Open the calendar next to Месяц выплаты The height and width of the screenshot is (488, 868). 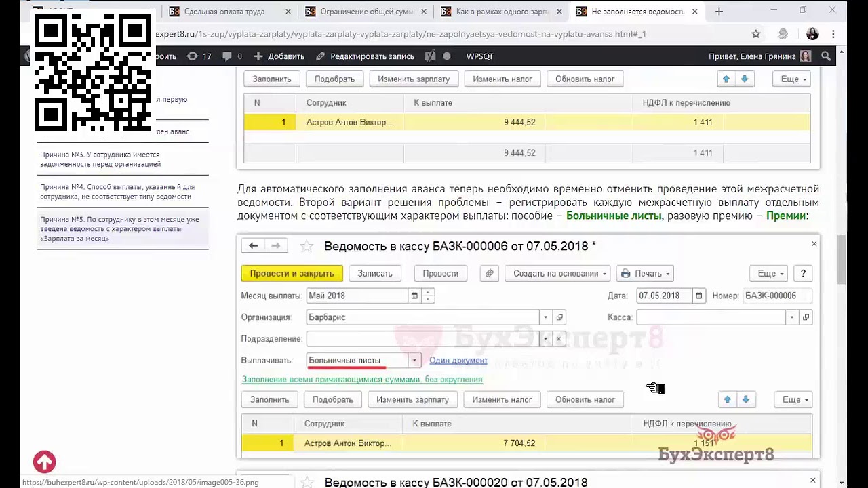pyautogui.click(x=414, y=296)
